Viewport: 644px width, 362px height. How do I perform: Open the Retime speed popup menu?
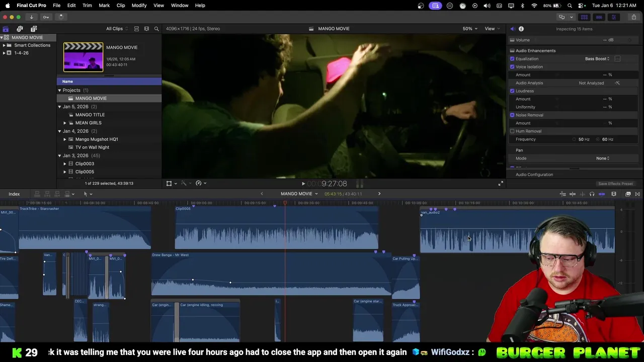(201, 184)
